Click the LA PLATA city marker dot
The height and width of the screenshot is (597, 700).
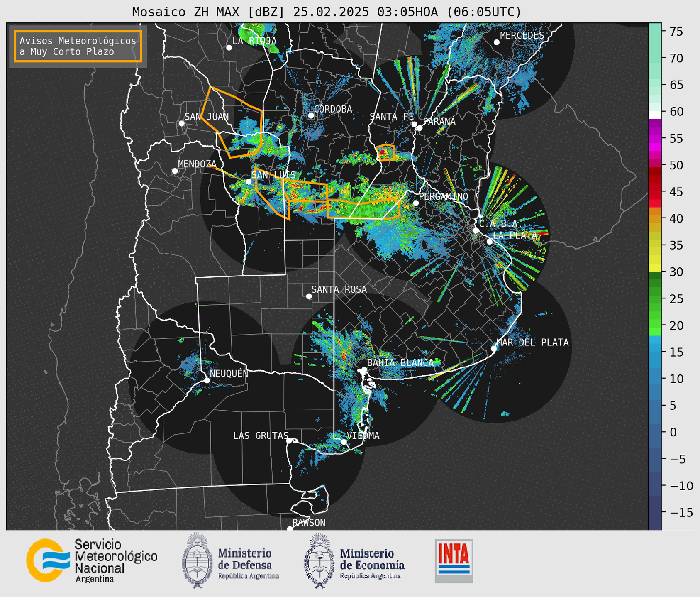coord(490,242)
